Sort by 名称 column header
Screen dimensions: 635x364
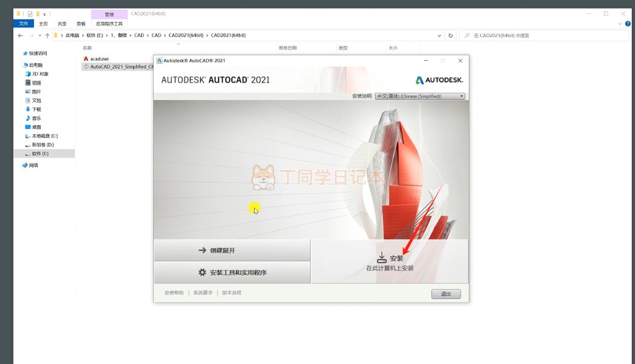[x=87, y=48]
